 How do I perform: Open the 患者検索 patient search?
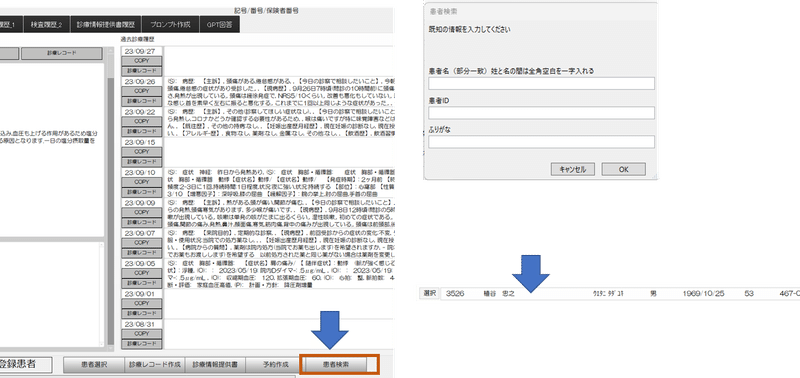point(336,365)
